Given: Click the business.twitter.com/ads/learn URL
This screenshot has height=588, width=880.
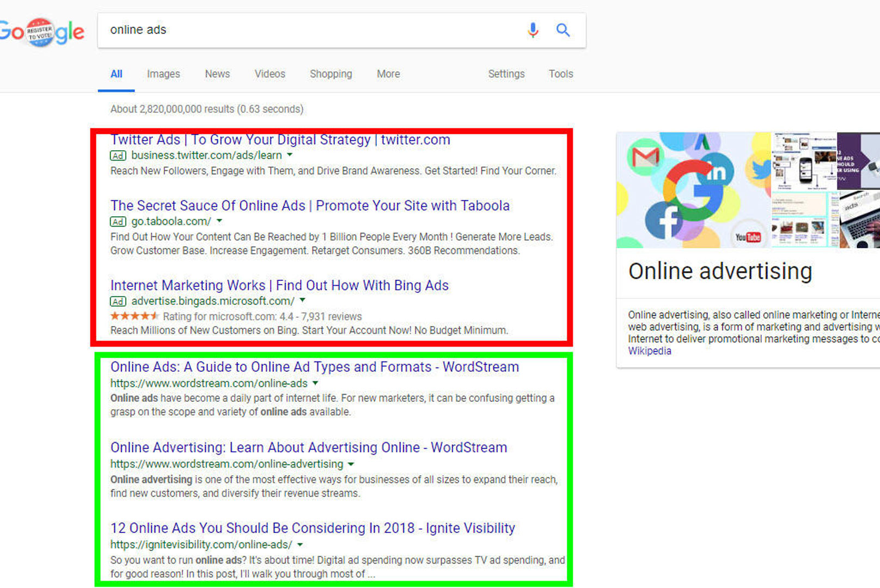Looking at the screenshot, I should click(x=207, y=155).
